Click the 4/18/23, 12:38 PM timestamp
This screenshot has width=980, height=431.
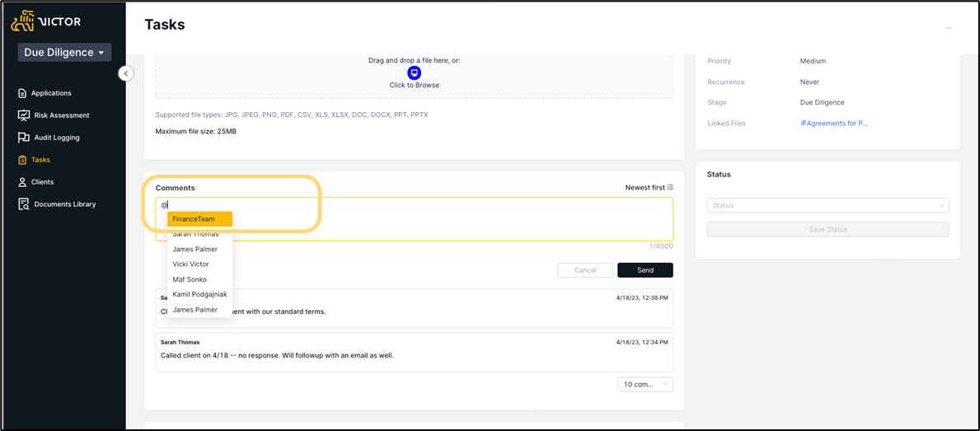pos(641,298)
